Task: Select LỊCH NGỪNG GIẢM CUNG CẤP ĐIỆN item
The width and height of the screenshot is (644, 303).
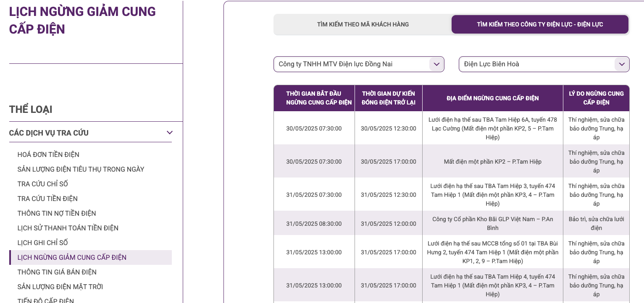Action: point(72,257)
